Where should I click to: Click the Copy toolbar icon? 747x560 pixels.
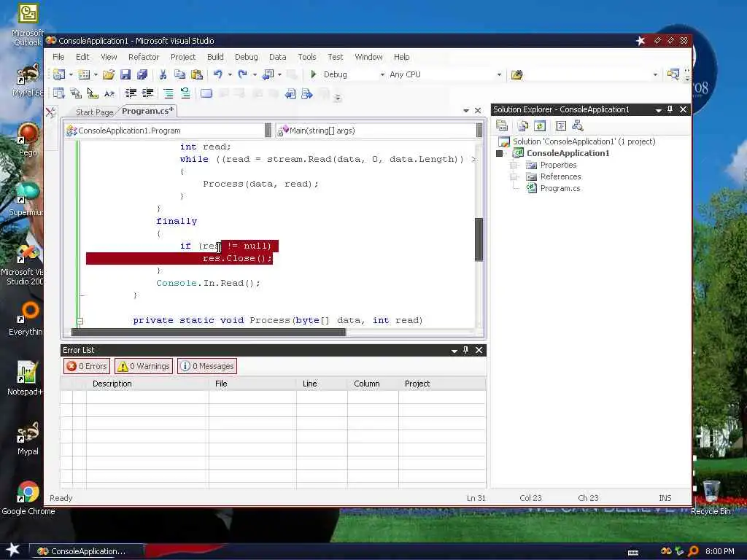tap(179, 74)
